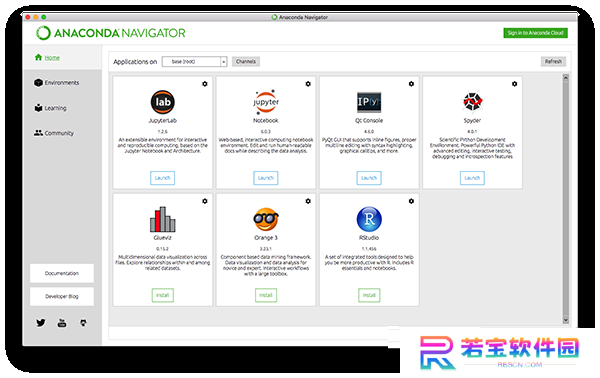Open RStudio tile gear options menu
The width and height of the screenshot is (600, 378).
411,201
